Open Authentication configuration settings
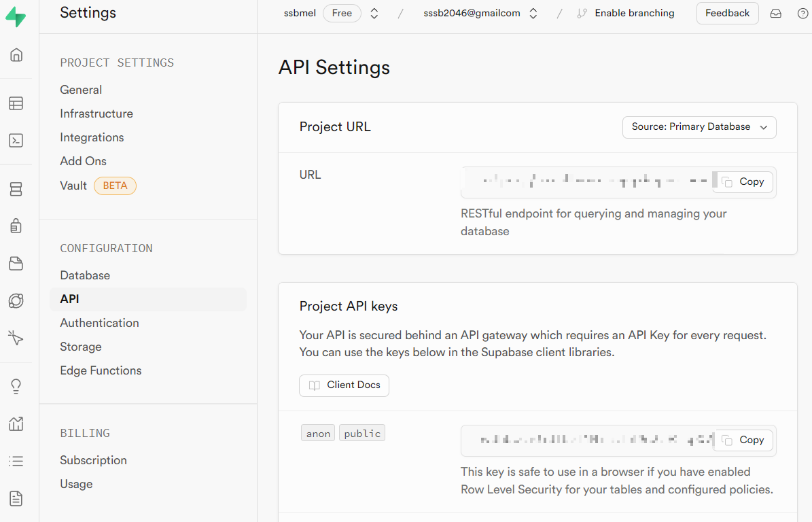Screen dimensions: 812x522 pyautogui.click(x=99, y=323)
